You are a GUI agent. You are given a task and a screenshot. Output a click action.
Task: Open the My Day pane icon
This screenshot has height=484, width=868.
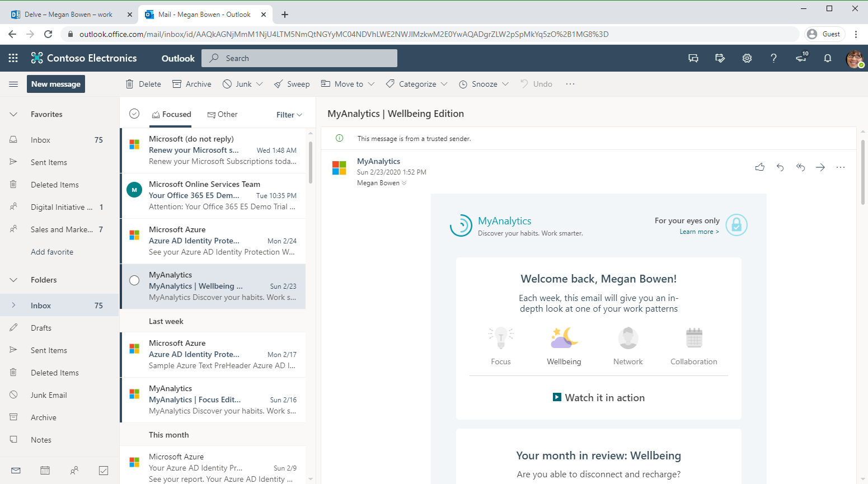click(x=720, y=58)
